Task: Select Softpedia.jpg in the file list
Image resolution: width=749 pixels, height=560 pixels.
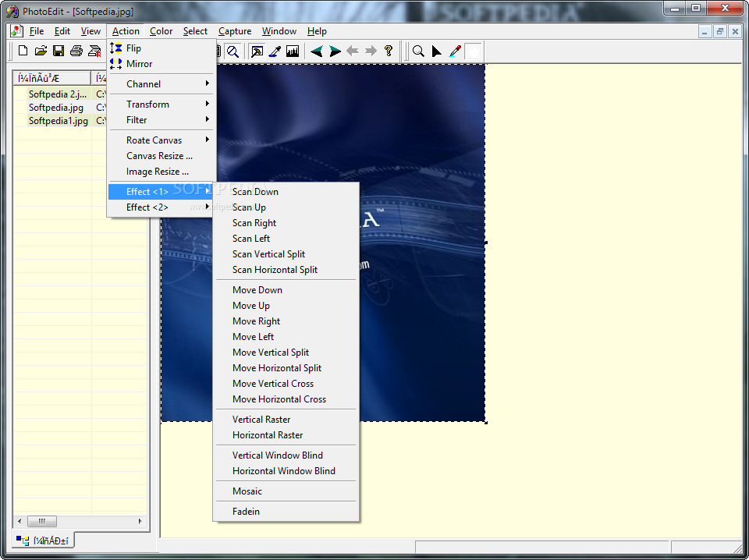Action: tap(56, 108)
